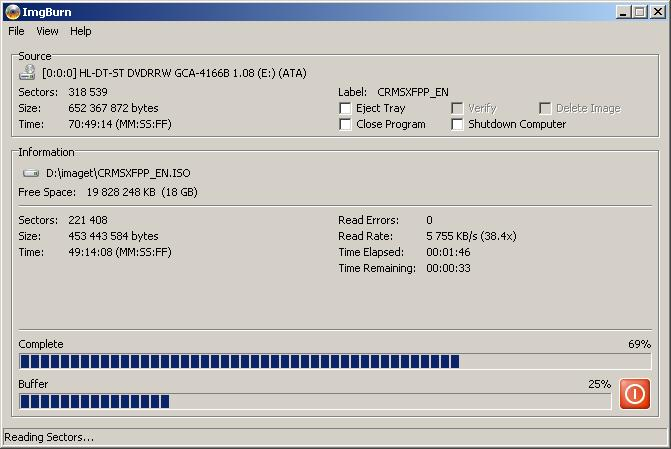
Task: Close the ImgBurn window
Action: click(657, 12)
